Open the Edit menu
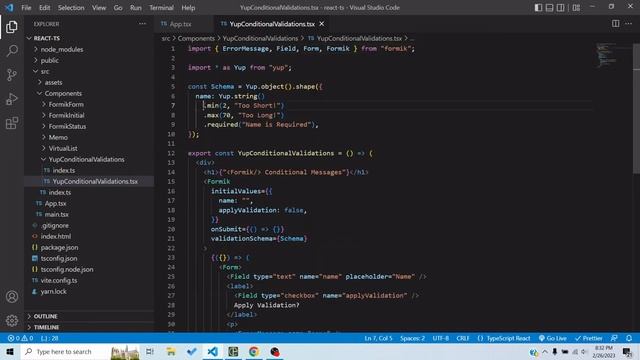Image resolution: width=640 pixels, height=360 pixels. point(44,8)
